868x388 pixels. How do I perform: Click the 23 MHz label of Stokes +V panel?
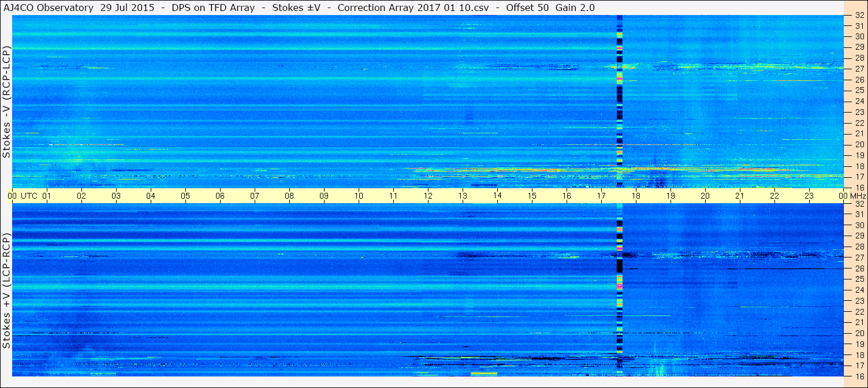(x=859, y=301)
